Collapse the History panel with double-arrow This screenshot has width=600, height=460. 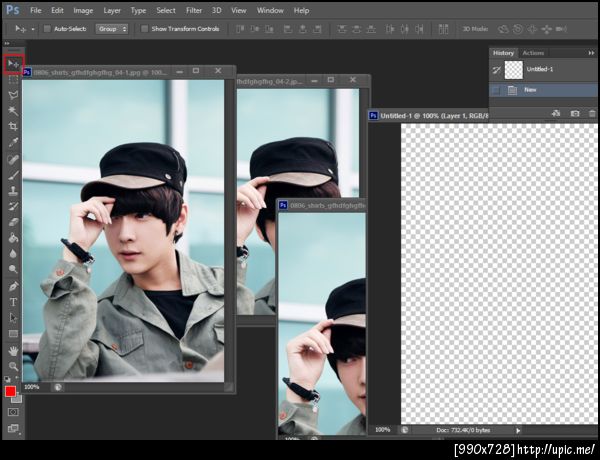pyautogui.click(x=591, y=53)
